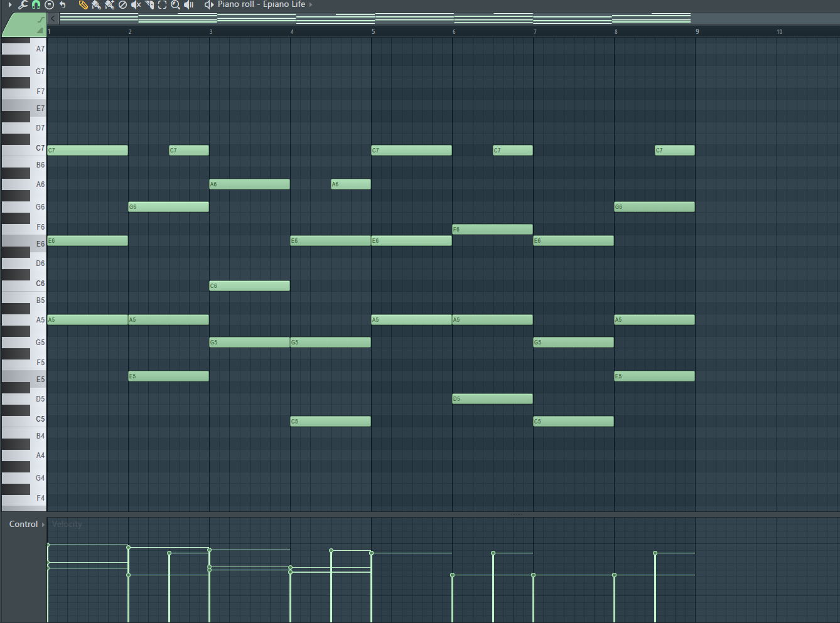The image size is (840, 623).
Task: Click the Piano roll - Epiano Life title
Action: 261,4
